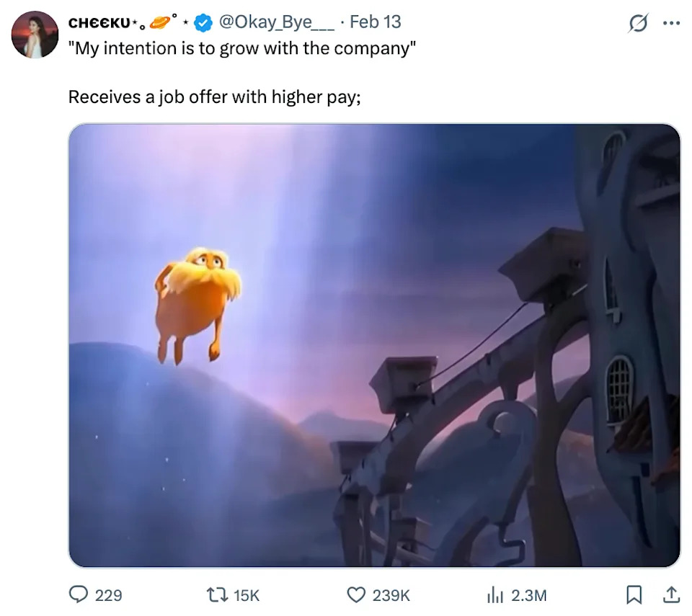Click the reply speech bubble icon
This screenshot has height=616, width=692.
click(79, 595)
